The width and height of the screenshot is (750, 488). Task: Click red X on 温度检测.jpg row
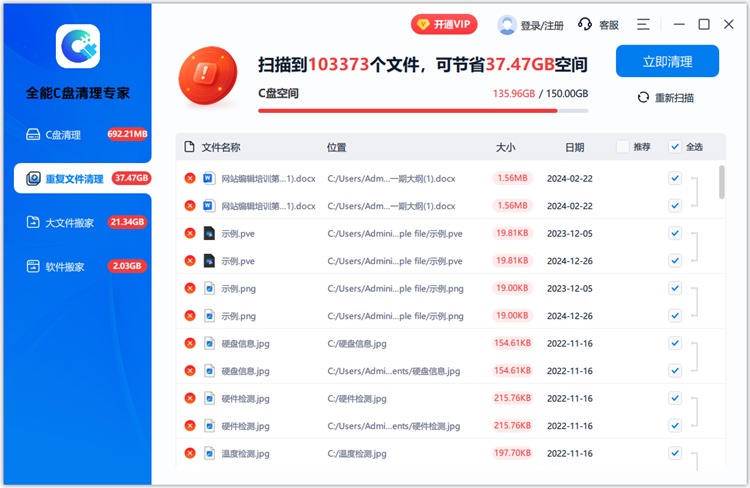pos(190,453)
